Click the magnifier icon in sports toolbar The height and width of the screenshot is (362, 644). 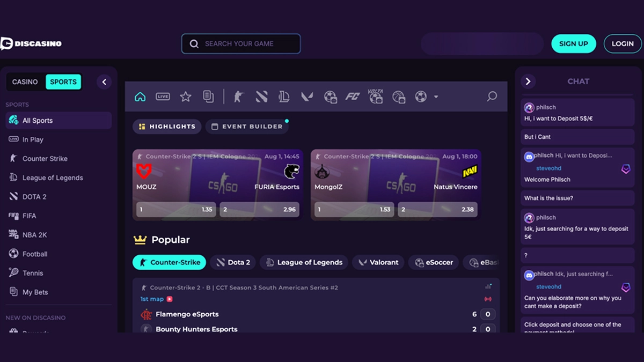(x=492, y=97)
